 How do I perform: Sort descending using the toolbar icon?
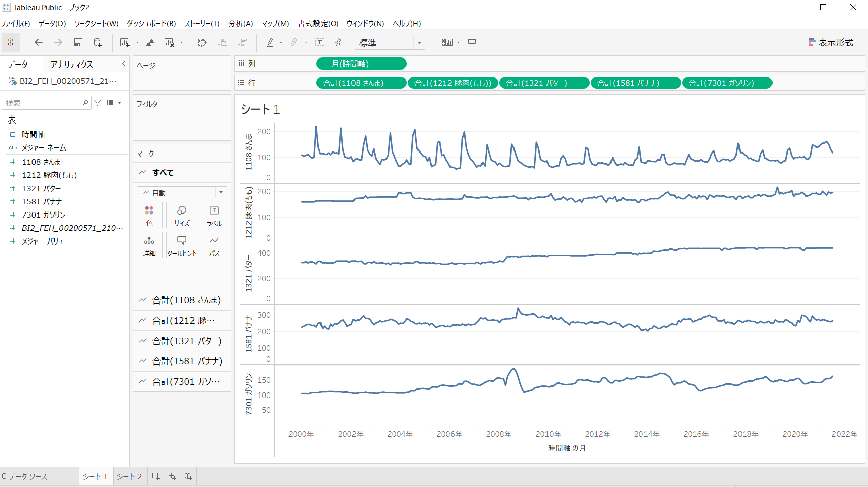tap(242, 43)
